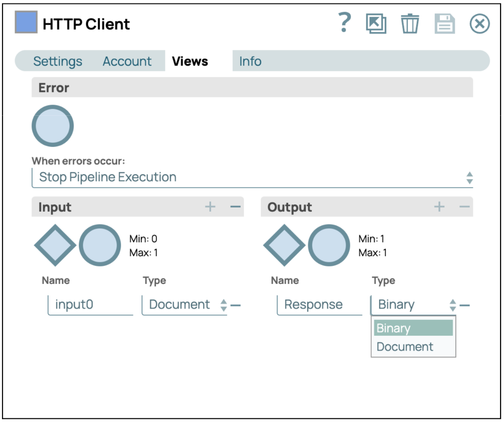The width and height of the screenshot is (504, 424).
Task: Choose Document from output type list
Action: pos(405,346)
